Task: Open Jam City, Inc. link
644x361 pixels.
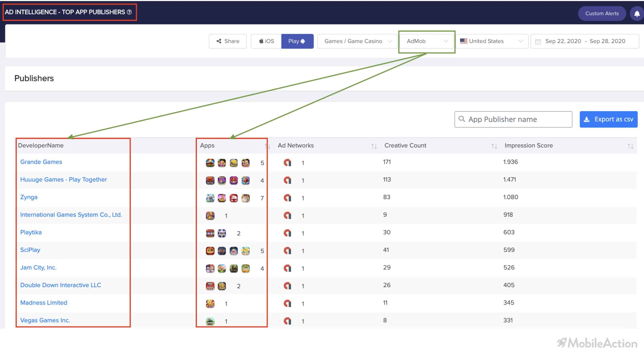Action: pyautogui.click(x=38, y=268)
